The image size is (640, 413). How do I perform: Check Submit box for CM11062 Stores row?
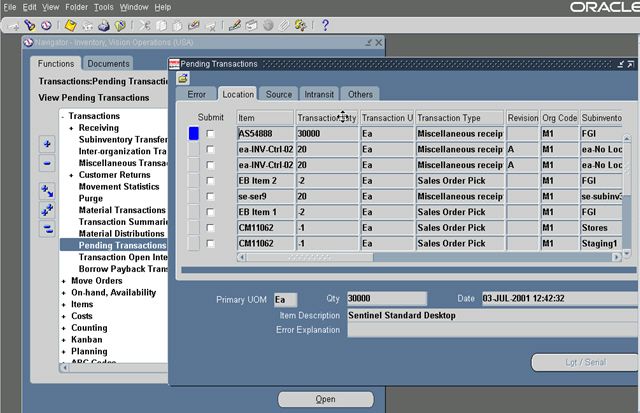(210, 228)
